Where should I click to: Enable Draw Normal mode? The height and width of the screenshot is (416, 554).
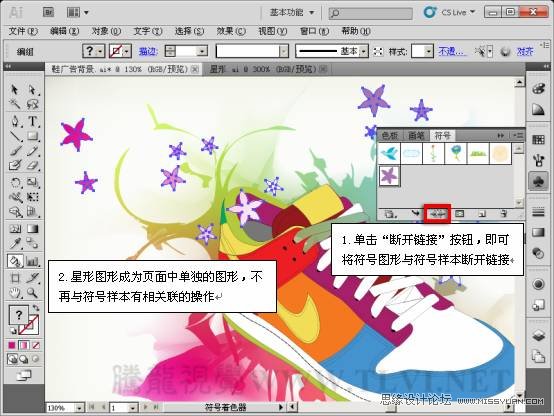[12, 359]
